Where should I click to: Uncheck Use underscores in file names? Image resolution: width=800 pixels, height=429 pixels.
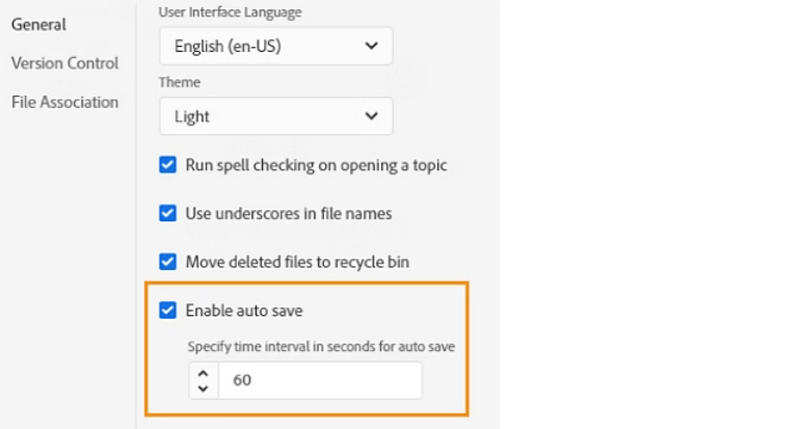coord(167,213)
